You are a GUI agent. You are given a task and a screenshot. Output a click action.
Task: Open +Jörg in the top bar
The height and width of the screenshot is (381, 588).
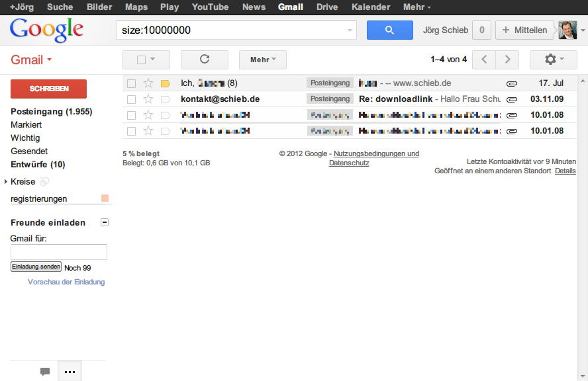coord(22,7)
